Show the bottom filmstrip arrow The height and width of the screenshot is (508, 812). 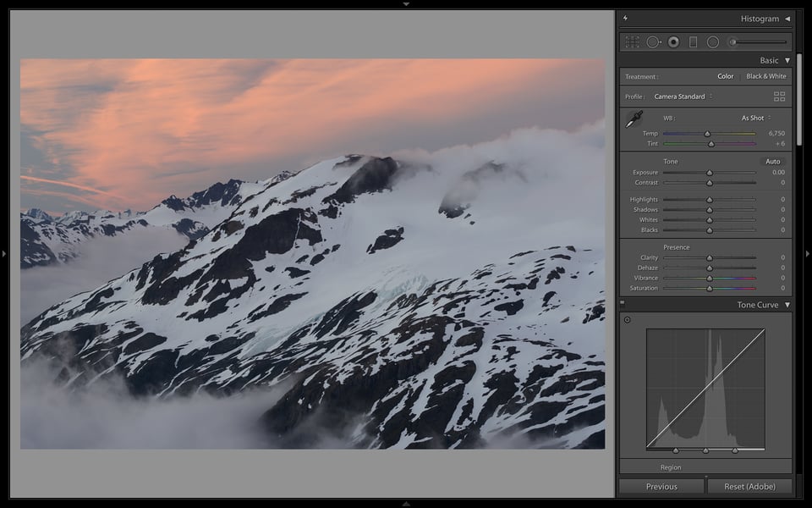(x=406, y=504)
